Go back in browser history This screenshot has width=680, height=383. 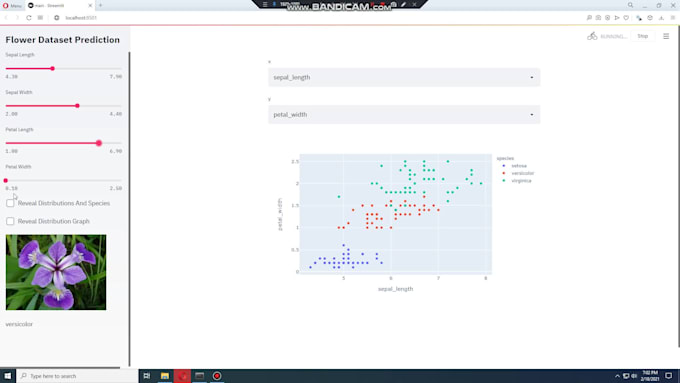point(6,18)
